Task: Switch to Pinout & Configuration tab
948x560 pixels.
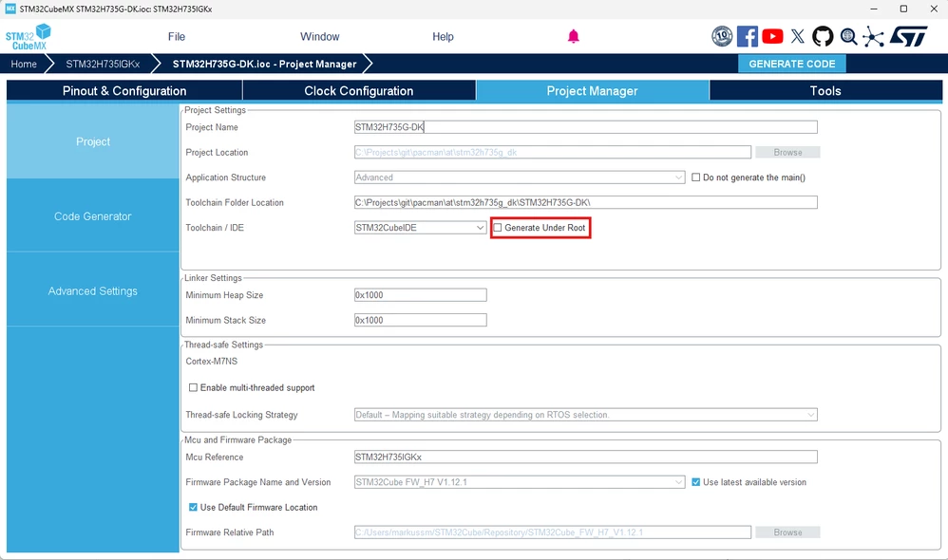Action: pos(124,91)
